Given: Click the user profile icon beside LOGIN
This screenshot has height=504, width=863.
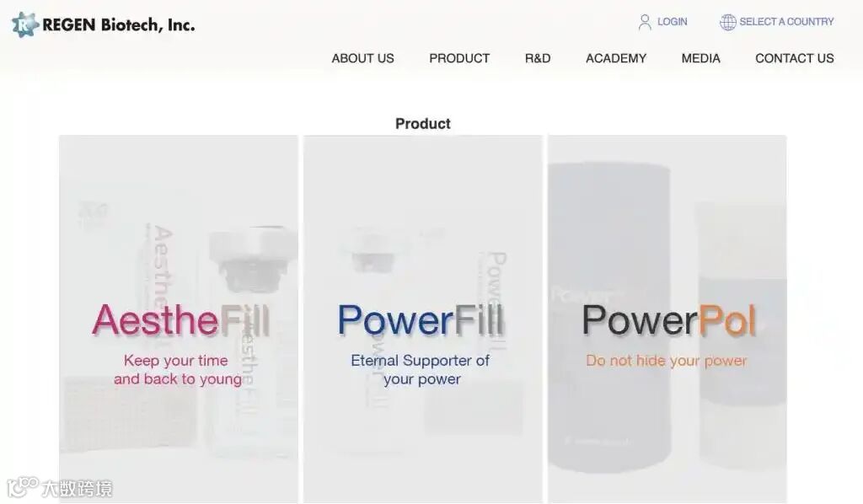Looking at the screenshot, I should (645, 22).
